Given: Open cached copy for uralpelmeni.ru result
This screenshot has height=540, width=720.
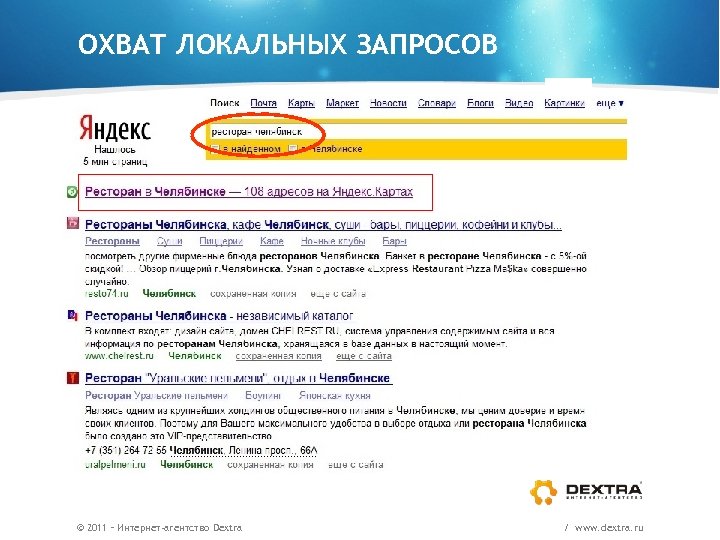Looking at the screenshot, I should (270, 465).
